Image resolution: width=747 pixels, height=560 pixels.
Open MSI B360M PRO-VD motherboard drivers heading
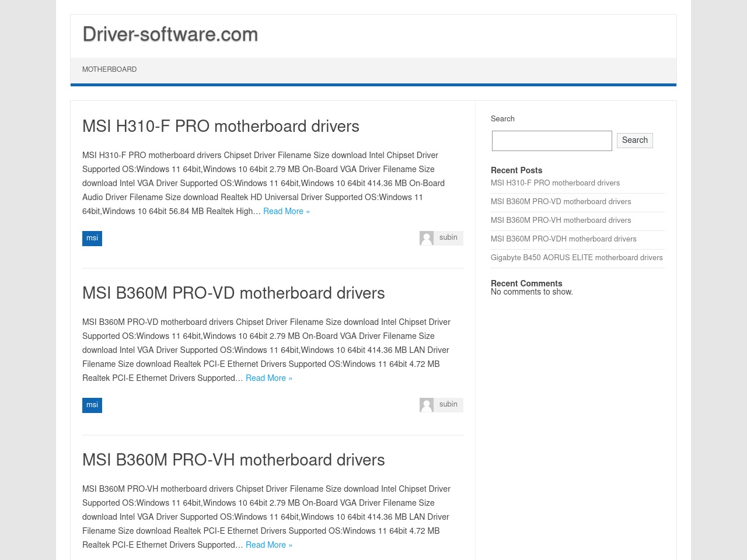pos(233,293)
